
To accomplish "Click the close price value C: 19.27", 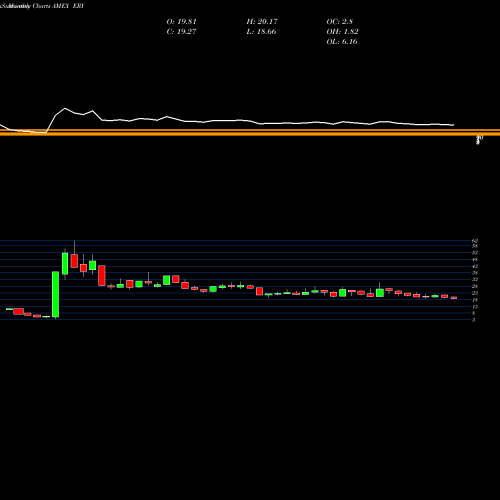I will (x=181, y=32).
